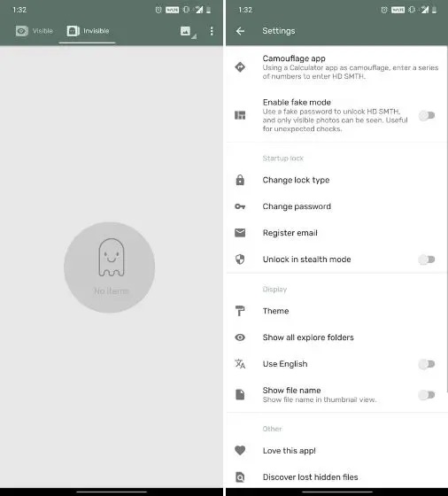The height and width of the screenshot is (496, 448).
Task: Open the three-dot overflow menu
Action: pos(212,31)
